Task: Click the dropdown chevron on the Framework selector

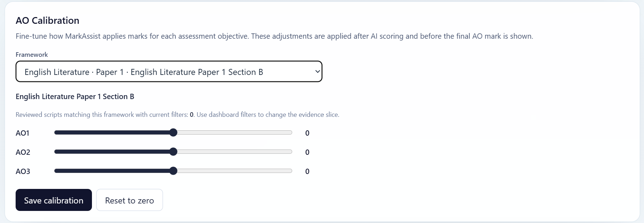Action: coord(317,71)
